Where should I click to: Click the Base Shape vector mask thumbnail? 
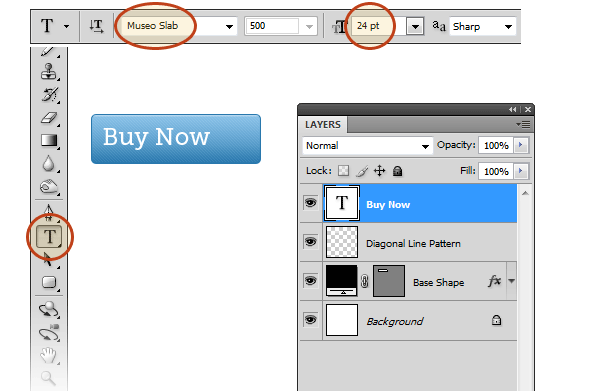click(389, 281)
